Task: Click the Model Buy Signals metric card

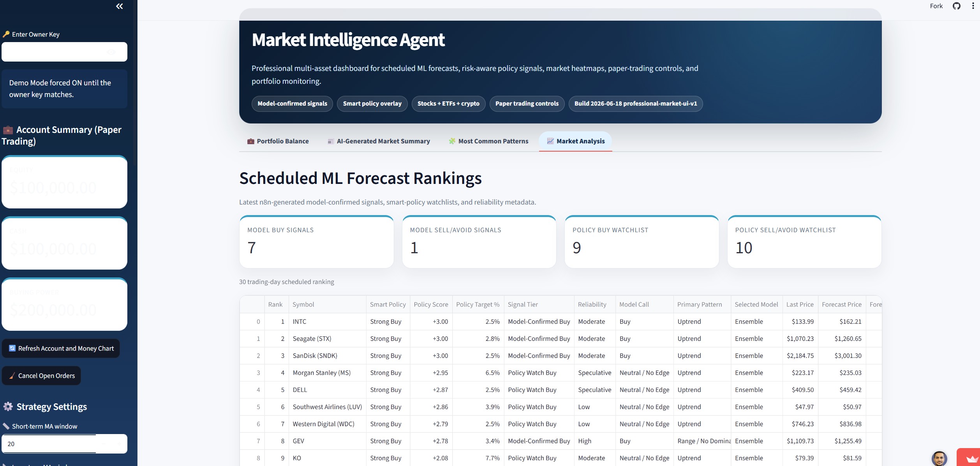Action: click(x=316, y=242)
